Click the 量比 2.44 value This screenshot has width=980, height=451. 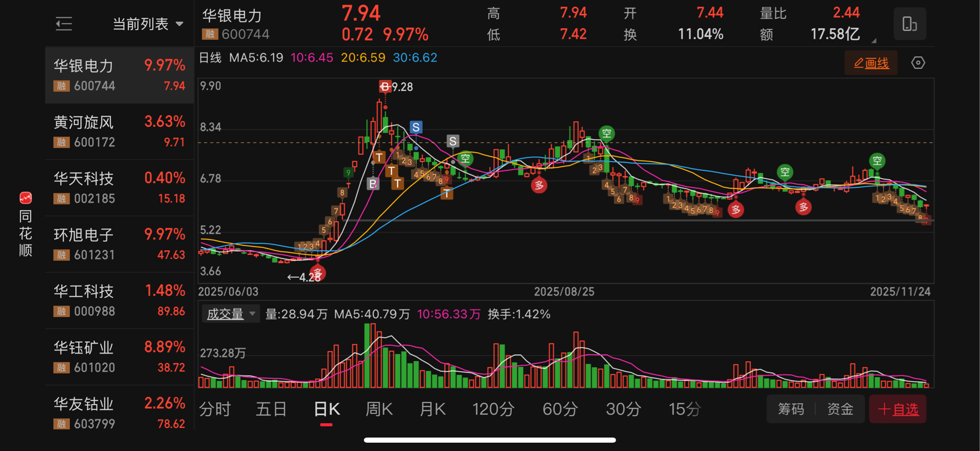pos(846,13)
